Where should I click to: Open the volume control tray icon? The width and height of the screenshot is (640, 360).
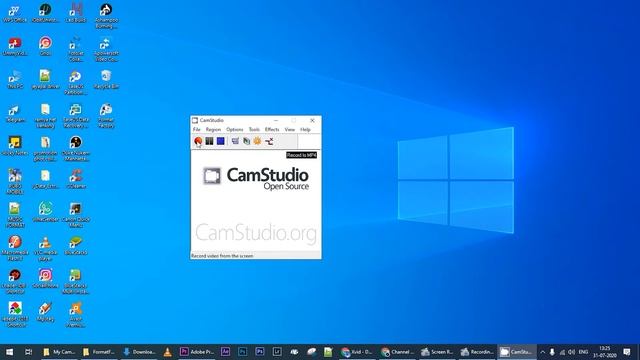[571, 352]
